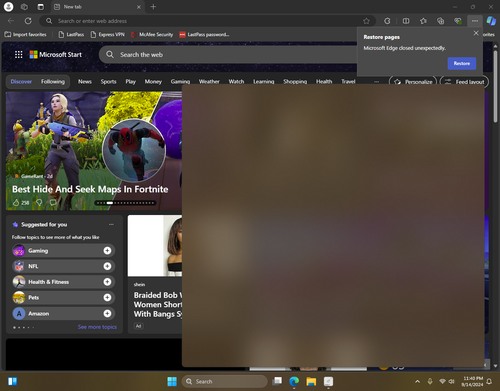
Task: Open the Gaming tab
Action: (x=180, y=81)
